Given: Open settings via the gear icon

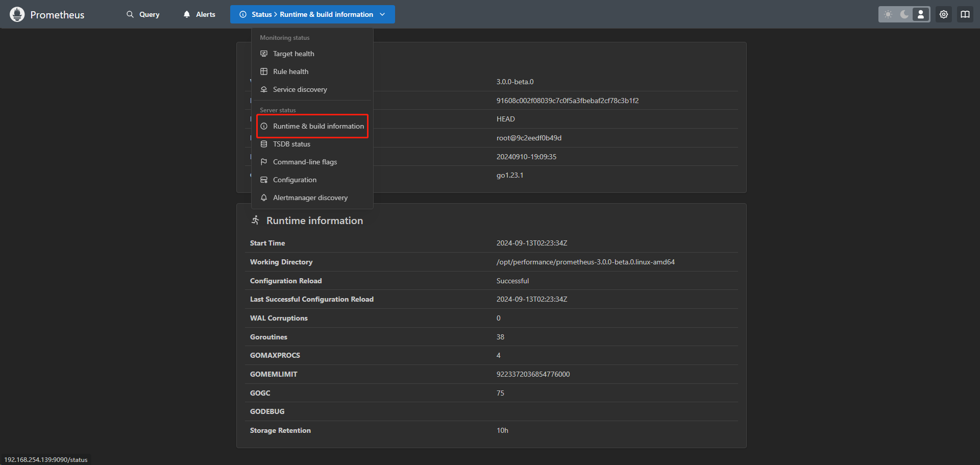Looking at the screenshot, I should 944,14.
